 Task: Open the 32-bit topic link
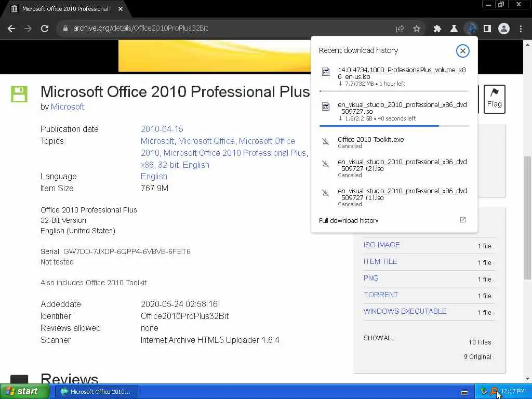168,165
